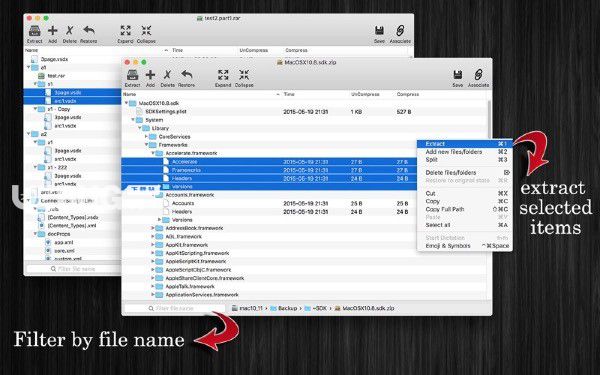Click Extract icon in test2.part1.rar window
600x375 pixels.
pos(34,31)
